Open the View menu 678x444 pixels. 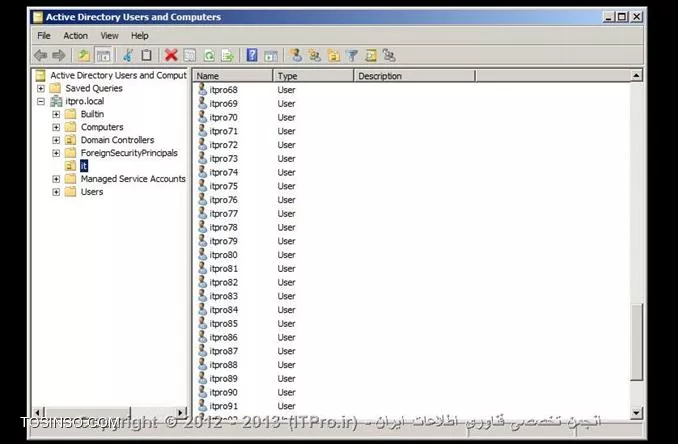[x=109, y=35]
